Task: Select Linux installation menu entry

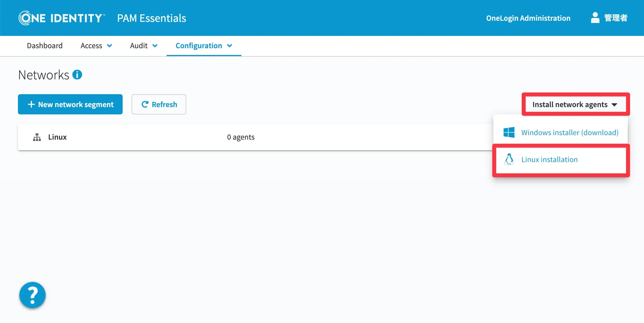Action: point(549,159)
